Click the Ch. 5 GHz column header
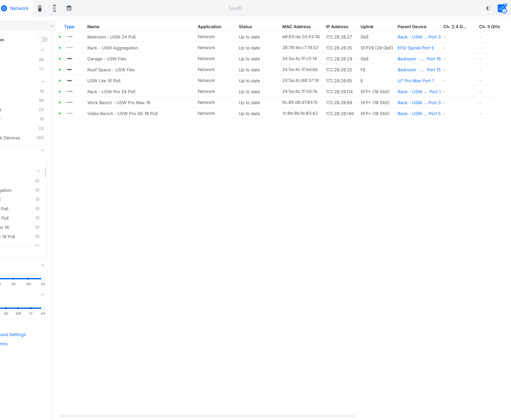This screenshot has height=420, width=511. (x=489, y=27)
